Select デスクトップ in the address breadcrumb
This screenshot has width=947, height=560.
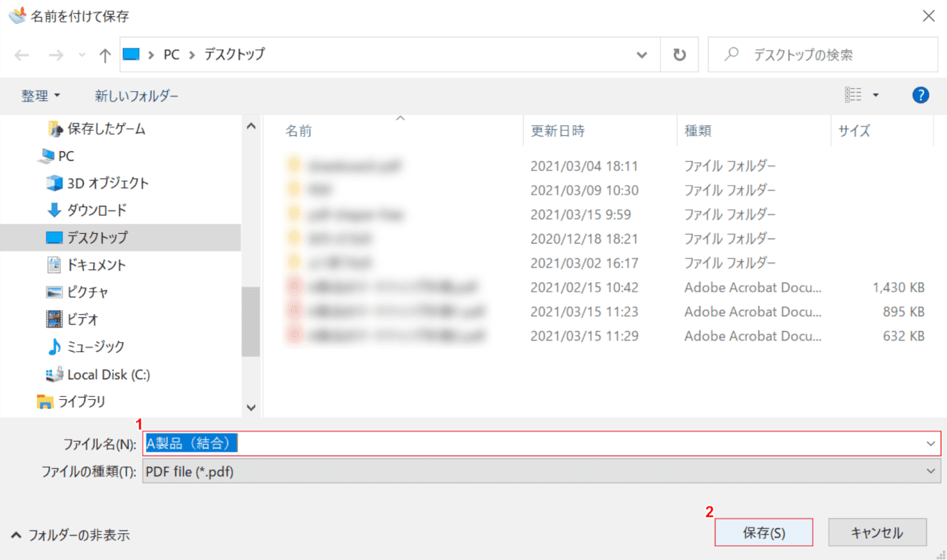point(234,54)
